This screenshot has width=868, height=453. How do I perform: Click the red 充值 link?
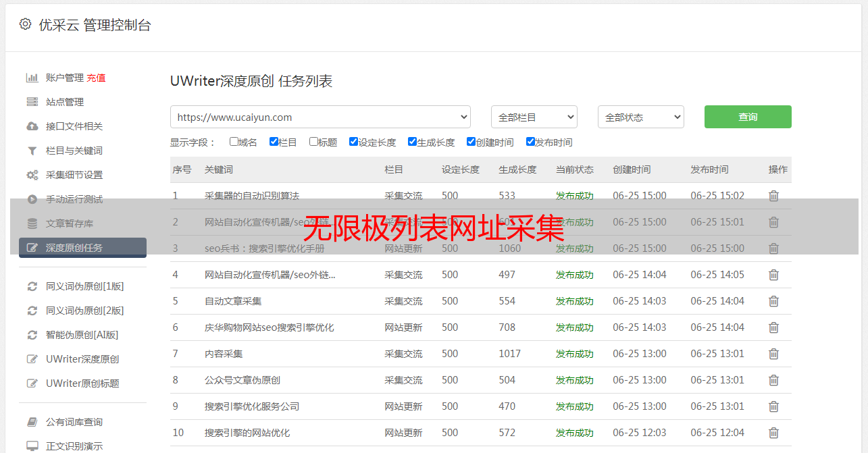tap(96, 78)
